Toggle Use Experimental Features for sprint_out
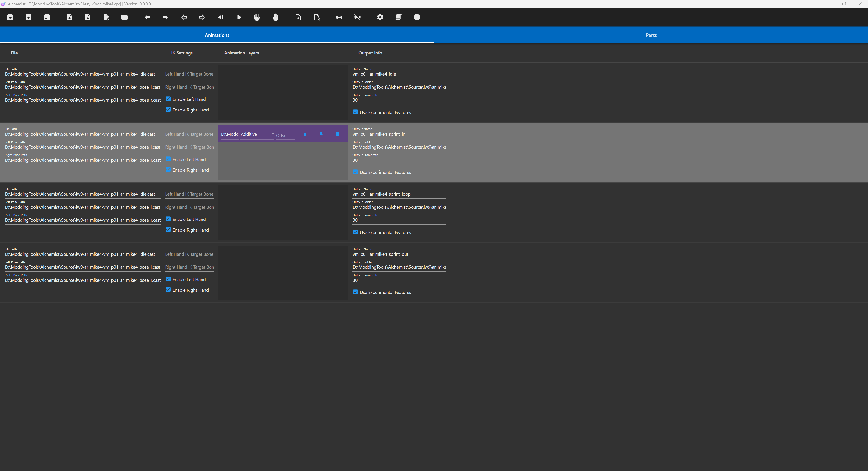This screenshot has width=868, height=471. 355,292
